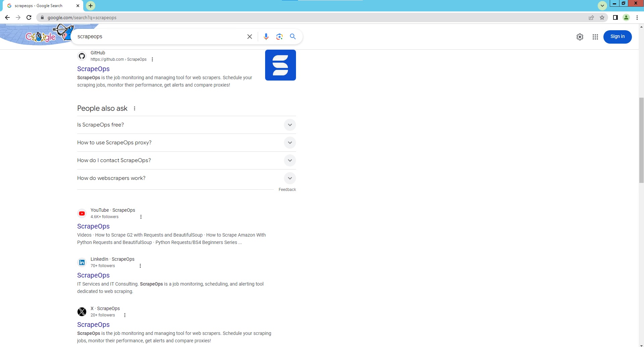Click the browser back arrow
The width and height of the screenshot is (644, 347).
coord(7,17)
